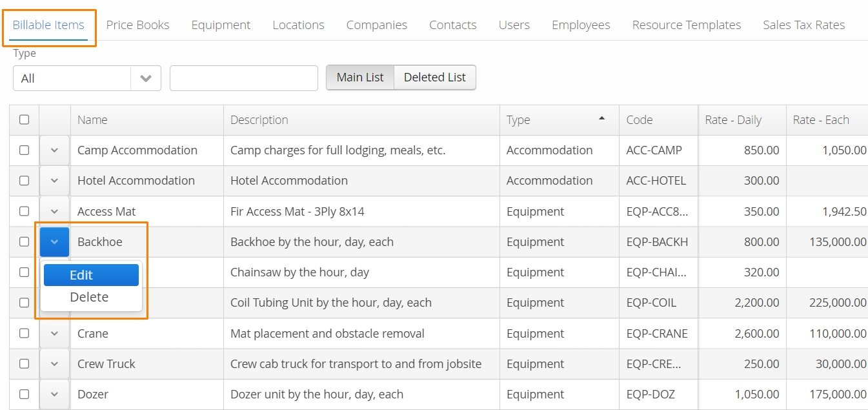The image size is (868, 410).
Task: Switch to the Sales Tax Rates tab
Action: point(804,25)
